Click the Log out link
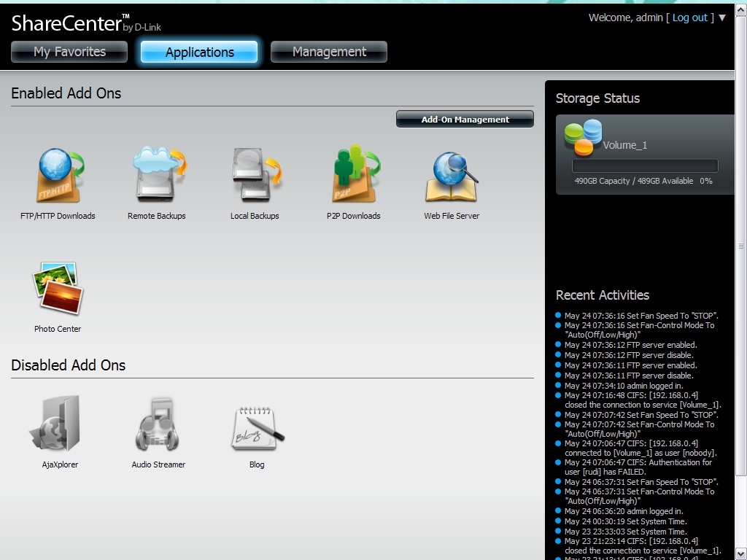 [690, 17]
